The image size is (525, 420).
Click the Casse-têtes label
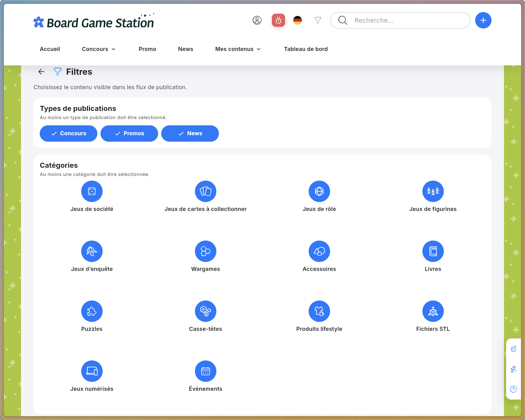point(205,329)
